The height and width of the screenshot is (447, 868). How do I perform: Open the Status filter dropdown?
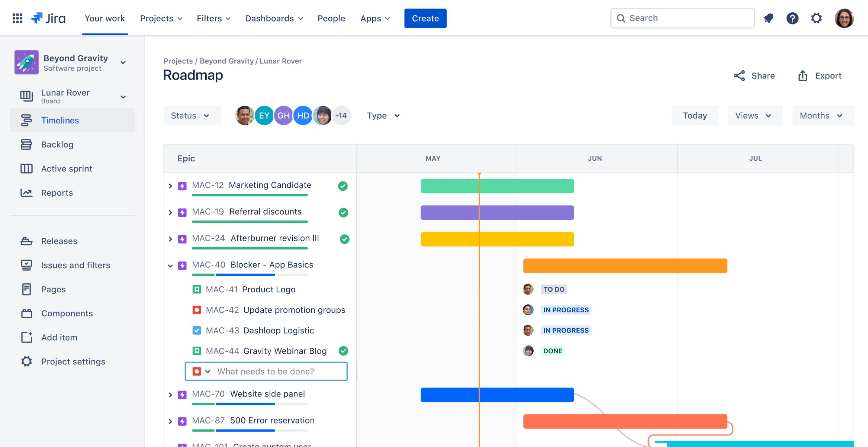pyautogui.click(x=189, y=115)
